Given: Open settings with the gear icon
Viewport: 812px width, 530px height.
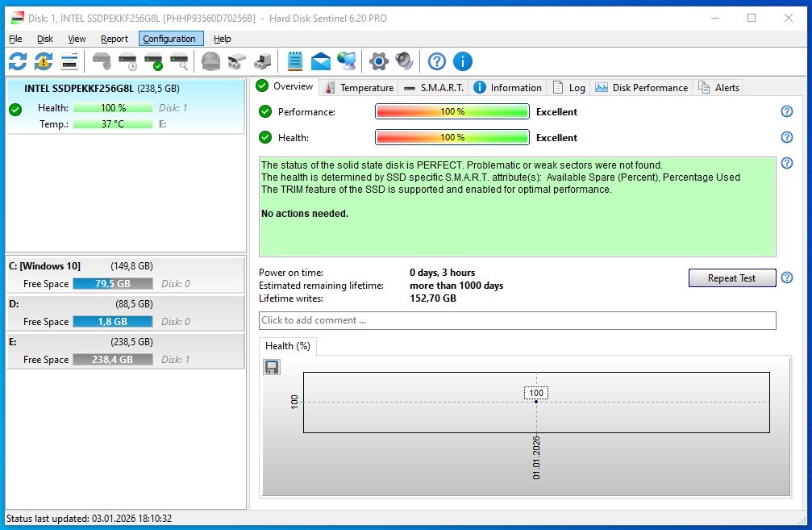Looking at the screenshot, I should coord(378,61).
